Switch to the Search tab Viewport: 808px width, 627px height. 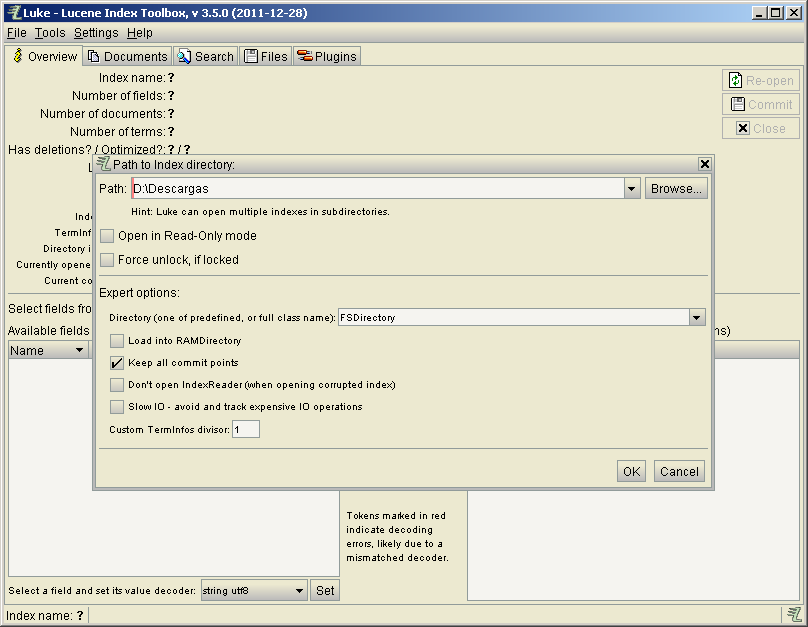[x=206, y=56]
